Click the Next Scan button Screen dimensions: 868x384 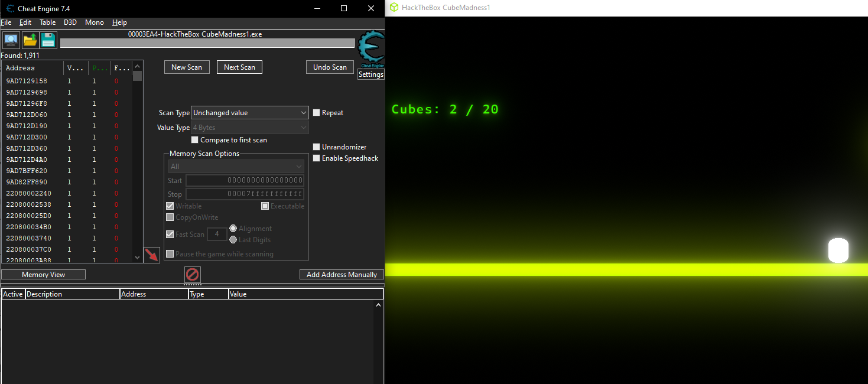coord(239,67)
